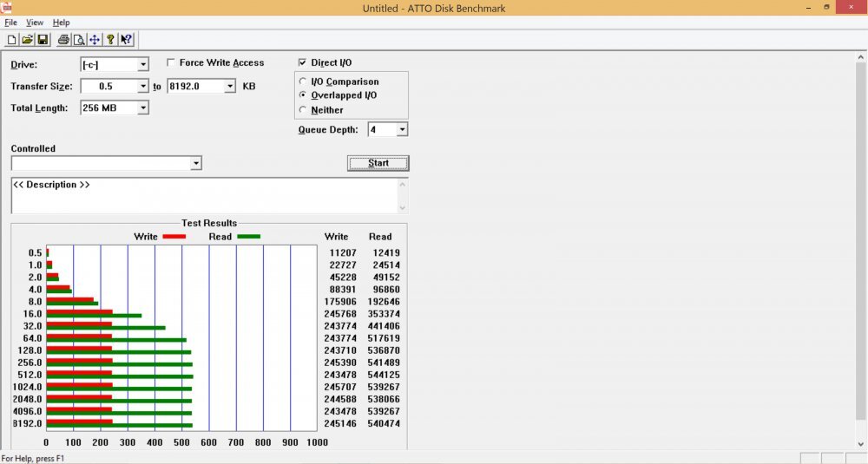The image size is (868, 464).
Task: Open Print Preview from the toolbar
Action: (x=78, y=40)
